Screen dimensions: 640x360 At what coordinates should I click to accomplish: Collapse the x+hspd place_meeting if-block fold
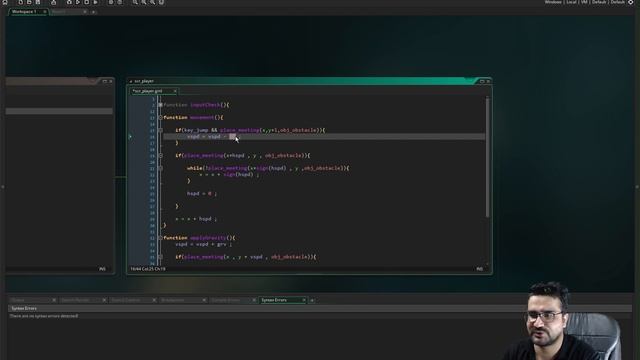(x=160, y=156)
